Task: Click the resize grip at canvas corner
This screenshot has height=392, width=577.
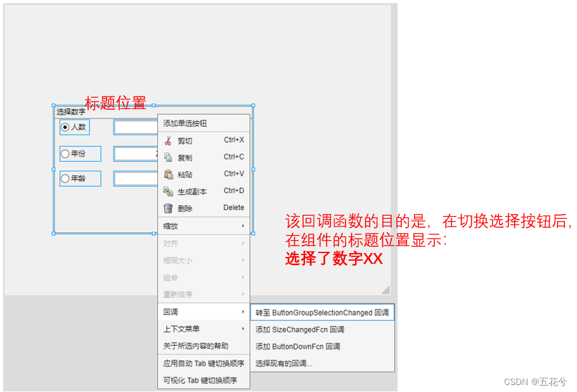Action: click(x=385, y=290)
